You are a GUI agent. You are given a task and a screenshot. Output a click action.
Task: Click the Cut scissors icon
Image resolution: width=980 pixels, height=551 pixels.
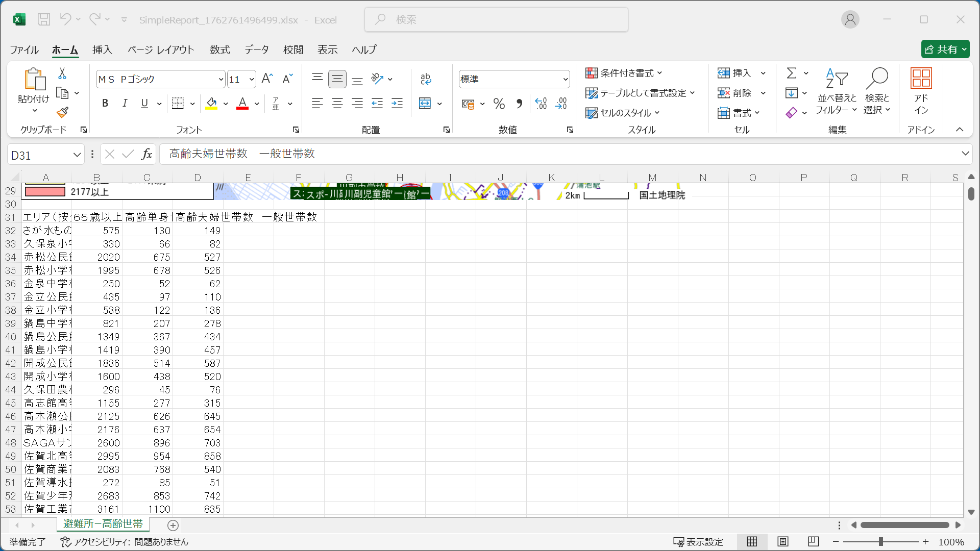62,74
